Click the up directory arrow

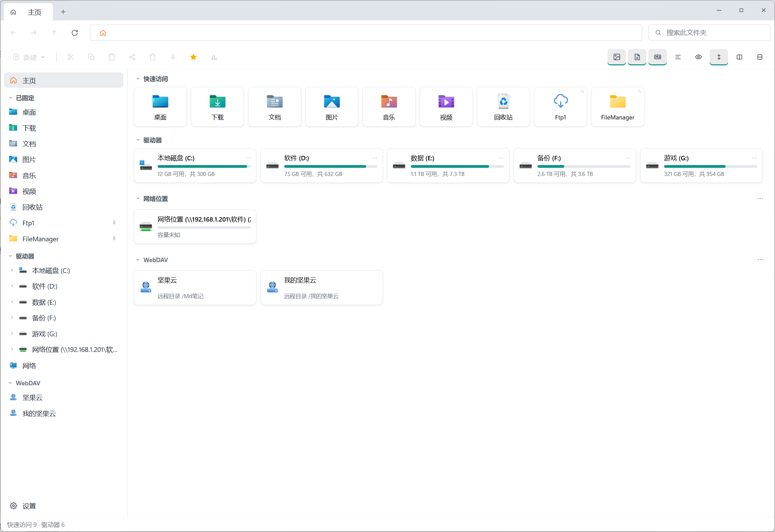[54, 33]
